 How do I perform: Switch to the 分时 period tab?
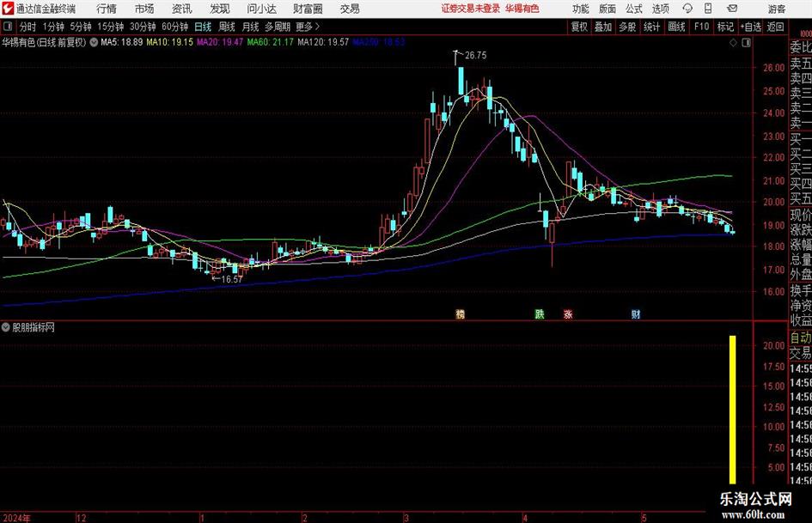[x=27, y=27]
